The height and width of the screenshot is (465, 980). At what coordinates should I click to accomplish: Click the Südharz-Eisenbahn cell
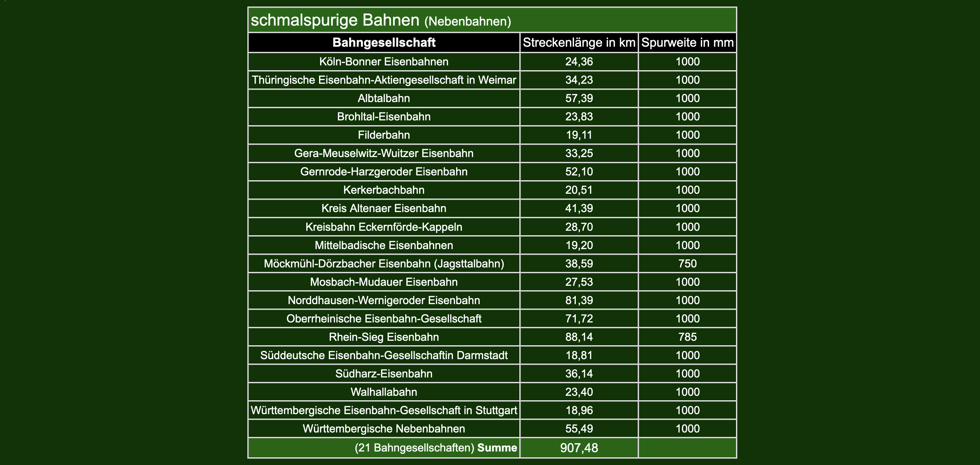(x=383, y=374)
